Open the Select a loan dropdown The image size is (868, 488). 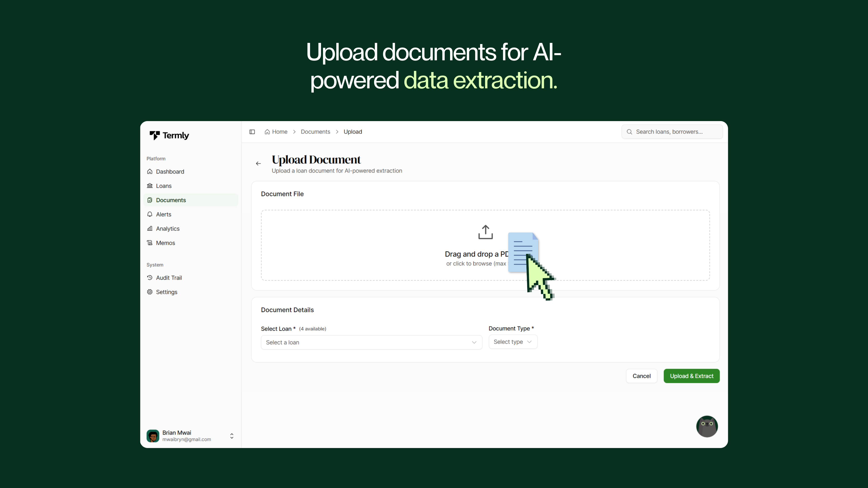pyautogui.click(x=371, y=343)
